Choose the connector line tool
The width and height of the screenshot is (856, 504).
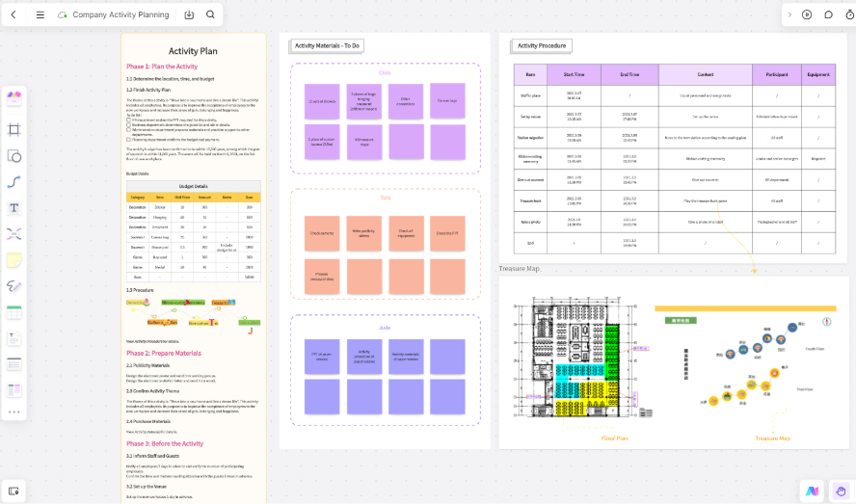pos(14,181)
